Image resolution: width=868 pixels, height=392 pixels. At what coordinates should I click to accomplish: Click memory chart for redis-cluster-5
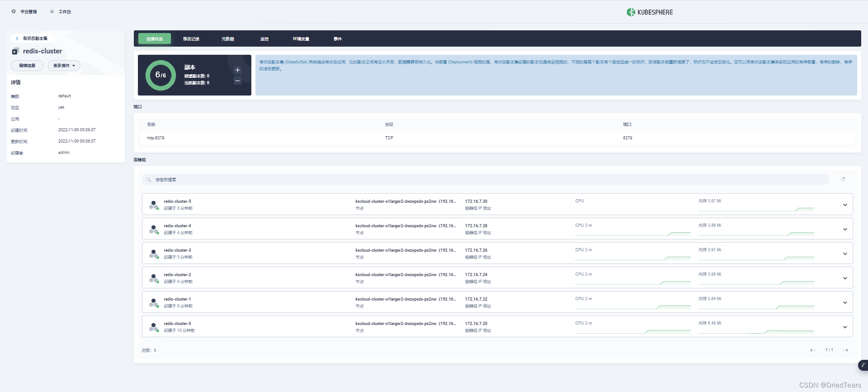pyautogui.click(x=756, y=209)
